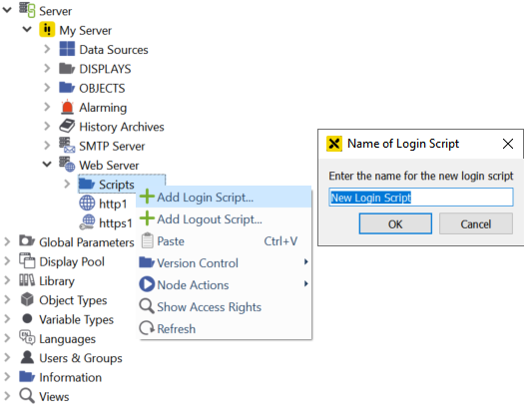Viewport: 532px width, 410px height.
Task: Collapse the Server root node
Action: click(x=7, y=10)
